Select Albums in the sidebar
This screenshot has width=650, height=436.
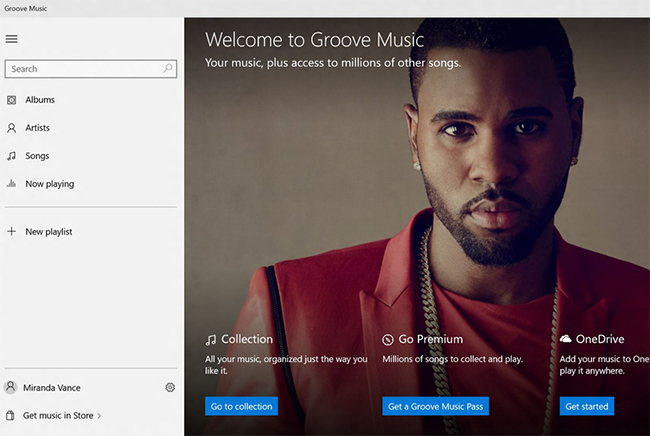[40, 100]
